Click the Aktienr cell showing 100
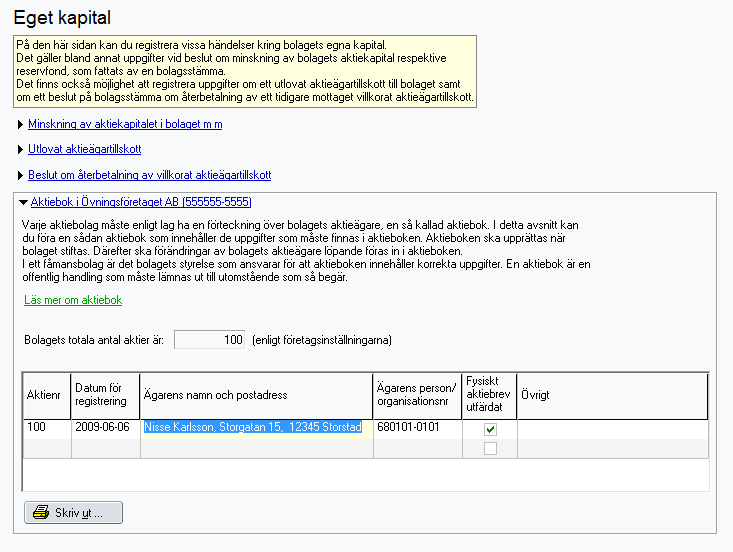The height and width of the screenshot is (552, 733). tap(47, 429)
